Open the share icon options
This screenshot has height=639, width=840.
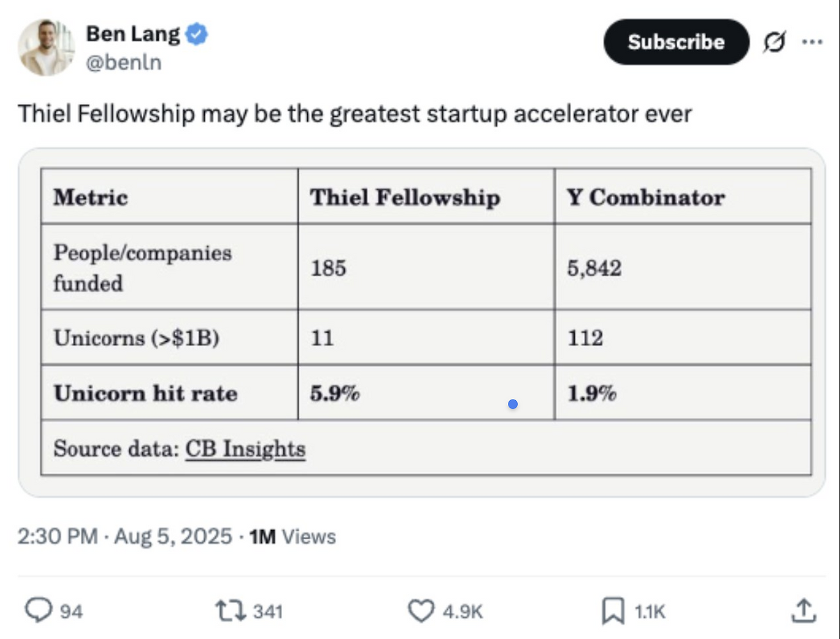(x=803, y=611)
